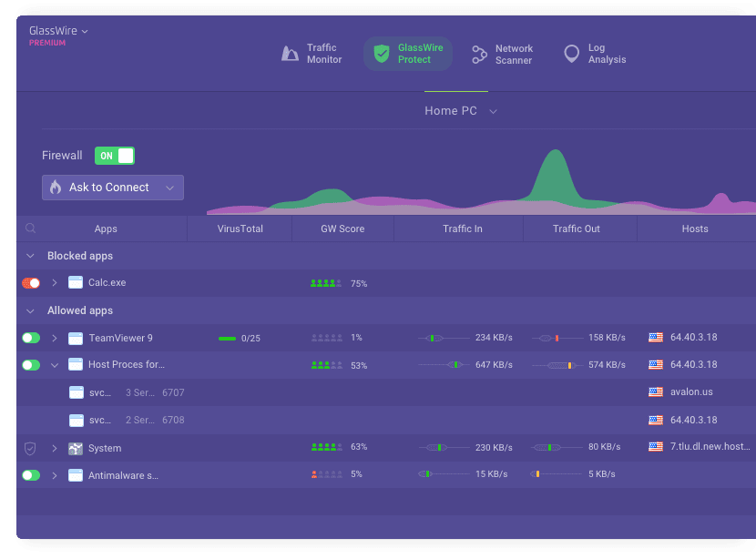Click the search icon beside Apps
This screenshot has height=559, width=756.
tap(30, 229)
